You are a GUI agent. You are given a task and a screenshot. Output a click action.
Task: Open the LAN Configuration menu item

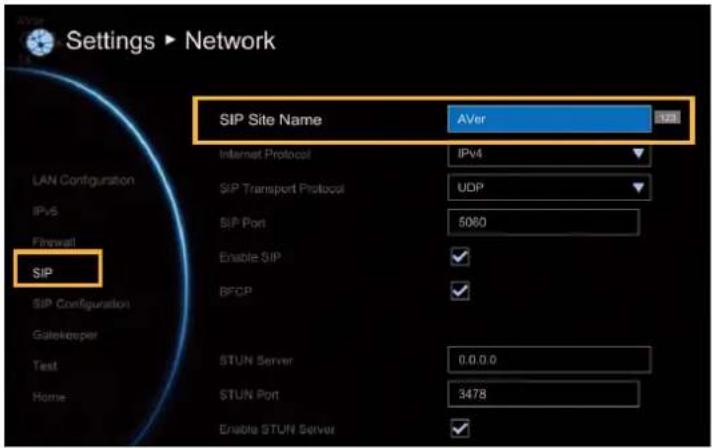point(84,180)
